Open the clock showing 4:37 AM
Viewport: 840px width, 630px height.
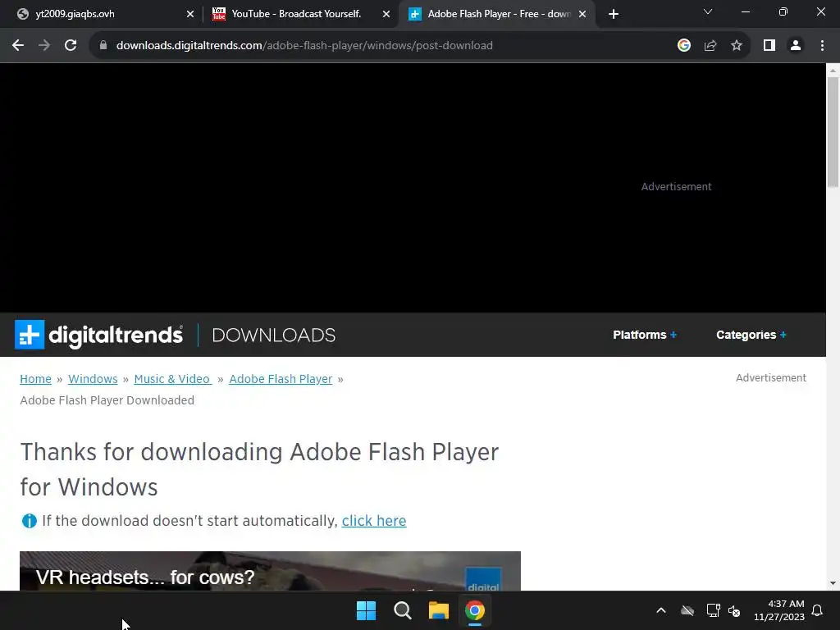pos(779,610)
